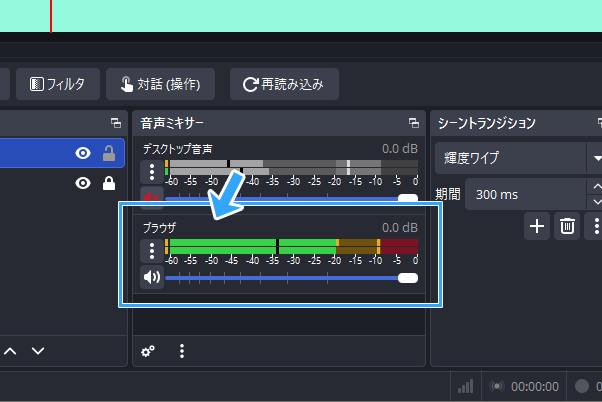This screenshot has width=602, height=402.
Task: Click the connection signal bars icon in the status bar
Action: (x=465, y=387)
